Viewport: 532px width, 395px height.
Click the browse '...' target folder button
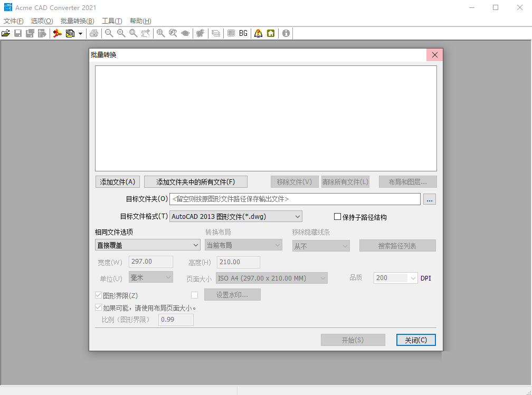tap(430, 199)
